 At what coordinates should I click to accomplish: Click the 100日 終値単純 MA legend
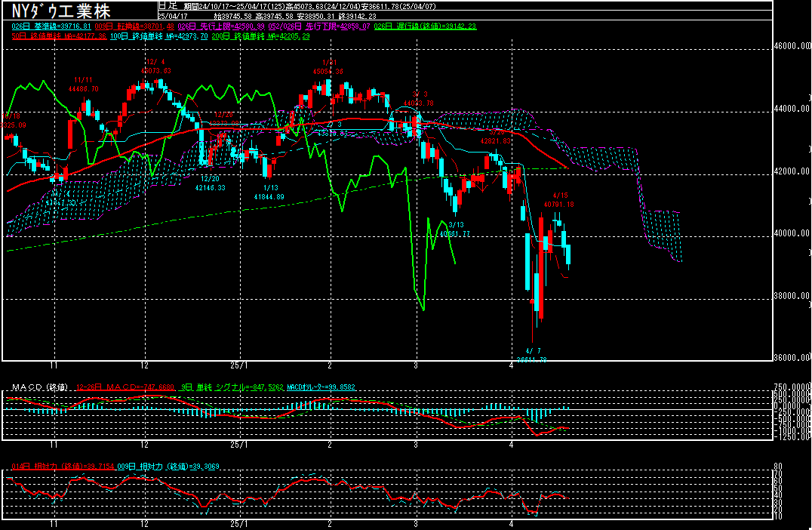158,36
